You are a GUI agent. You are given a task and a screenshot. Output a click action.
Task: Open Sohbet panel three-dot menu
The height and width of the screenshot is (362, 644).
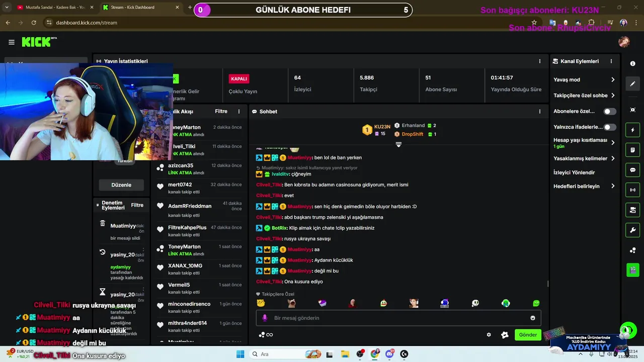540,112
